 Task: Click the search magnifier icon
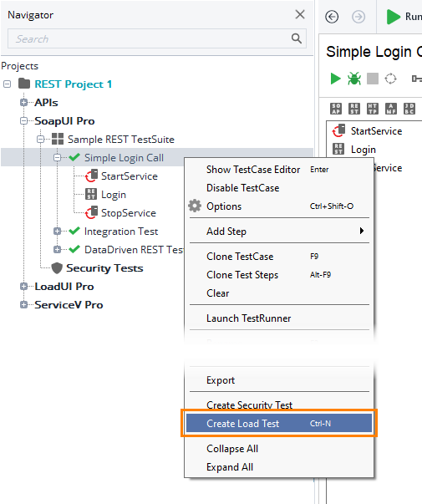coord(296,38)
